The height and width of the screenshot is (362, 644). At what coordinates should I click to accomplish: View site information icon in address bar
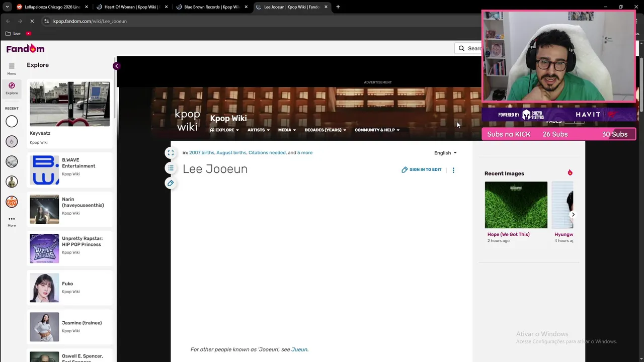click(47, 21)
